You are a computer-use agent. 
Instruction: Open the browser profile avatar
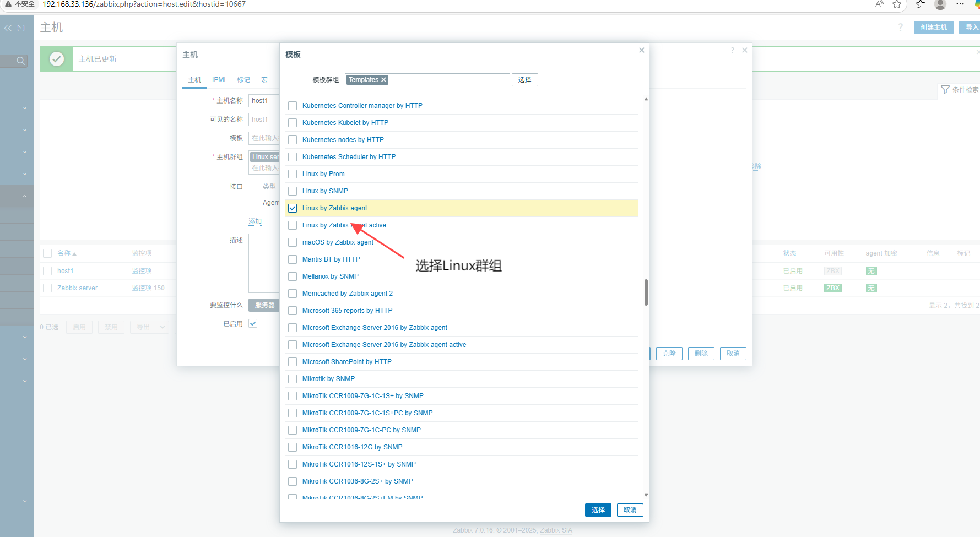coord(940,4)
